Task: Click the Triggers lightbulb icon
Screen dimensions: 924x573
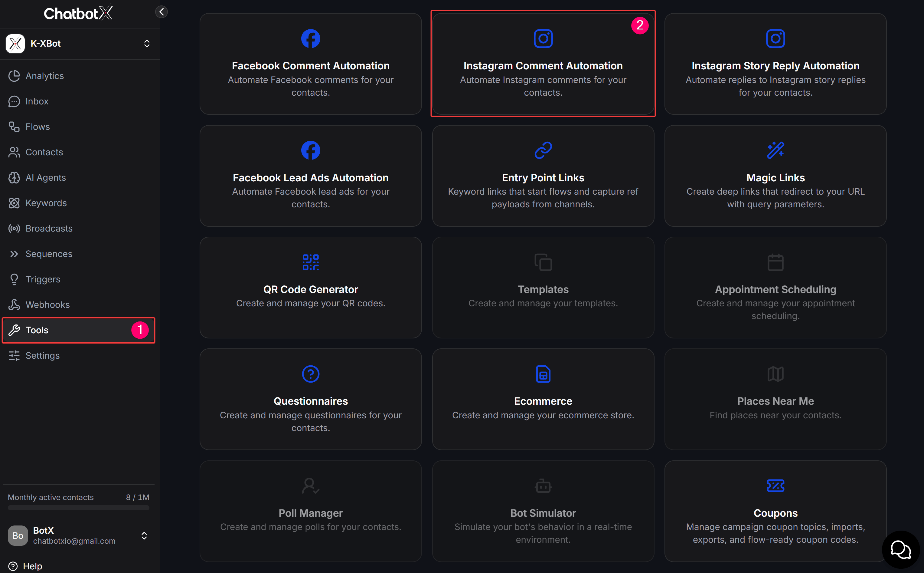Action: (x=14, y=279)
